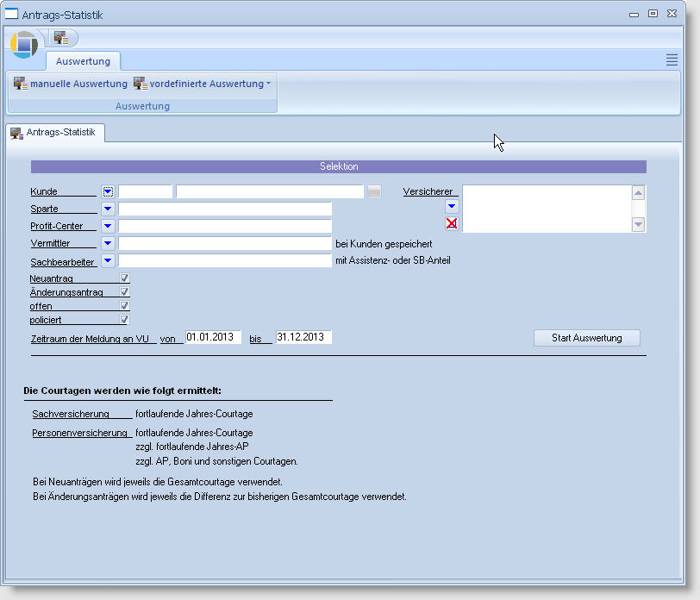Uncheck the Änderungsantrag checkbox
Viewport: 700px width, 600px height.
[x=125, y=292]
